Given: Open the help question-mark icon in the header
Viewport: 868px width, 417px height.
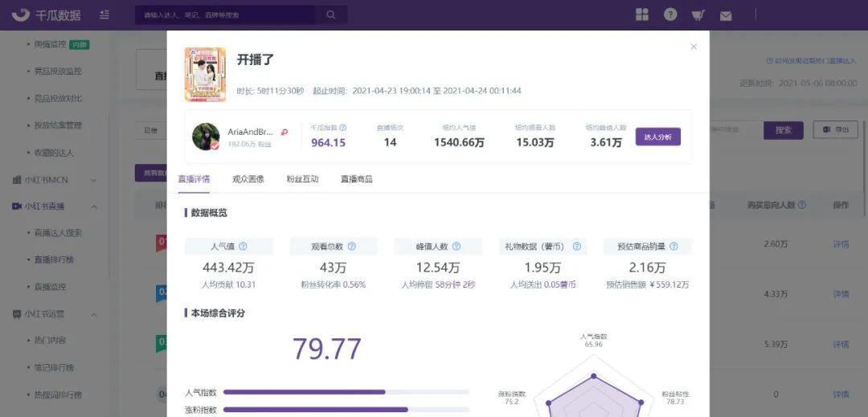Looking at the screenshot, I should point(670,15).
